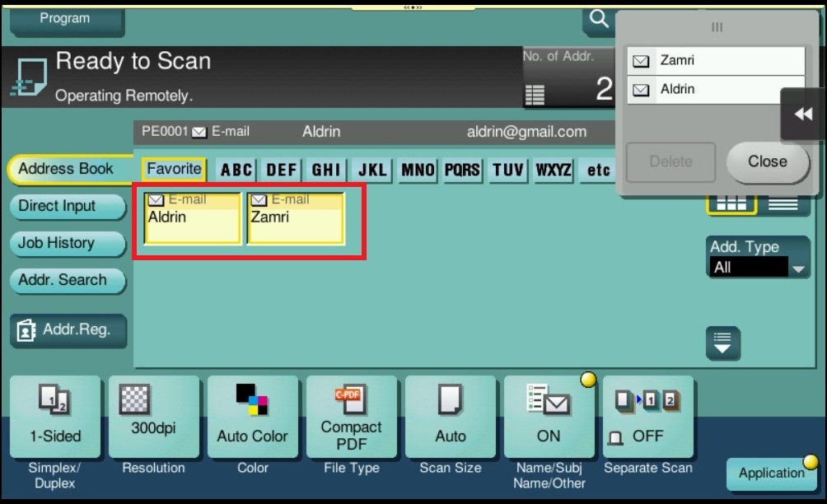Open the Simplex/Duplex 1-Sided setting
Image resolution: width=827 pixels, height=504 pixels.
(x=55, y=418)
